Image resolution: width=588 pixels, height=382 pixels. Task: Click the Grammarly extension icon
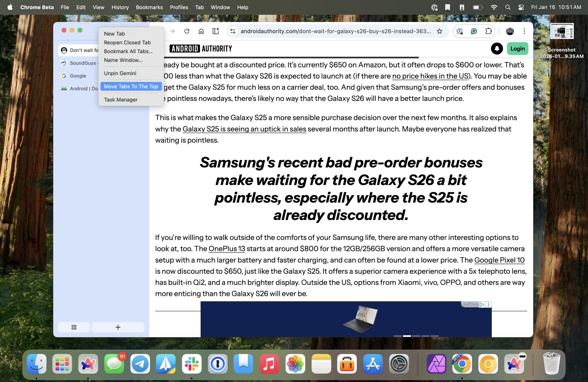pyautogui.click(x=474, y=31)
